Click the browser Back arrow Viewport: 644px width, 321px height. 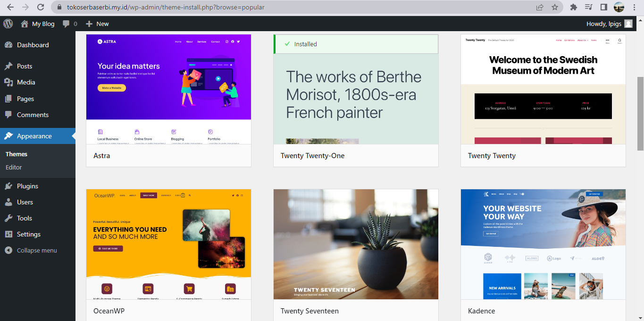pyautogui.click(x=10, y=7)
